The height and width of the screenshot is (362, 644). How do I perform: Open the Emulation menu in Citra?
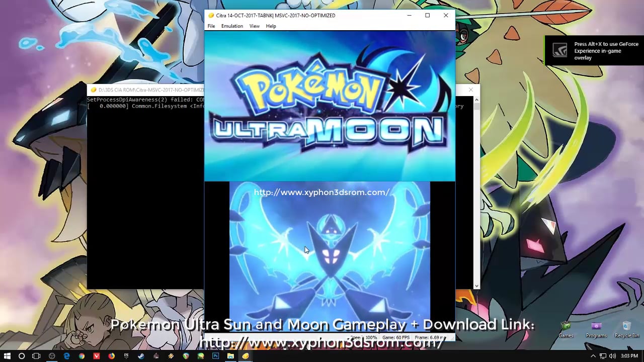(232, 26)
